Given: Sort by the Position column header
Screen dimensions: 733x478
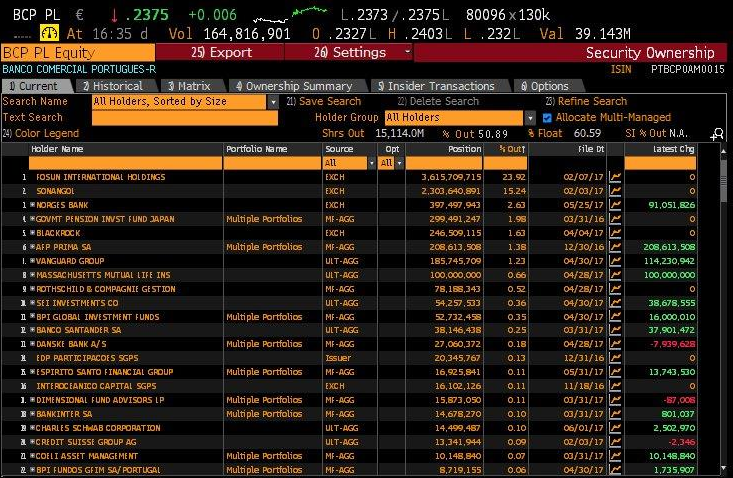Looking at the screenshot, I should (x=465, y=149).
